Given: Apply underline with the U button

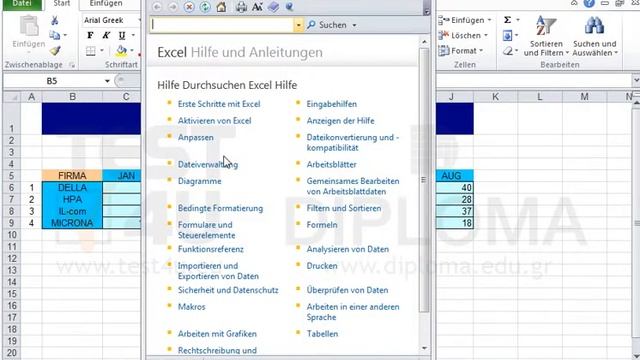Looking at the screenshot, I should click(x=122, y=36).
